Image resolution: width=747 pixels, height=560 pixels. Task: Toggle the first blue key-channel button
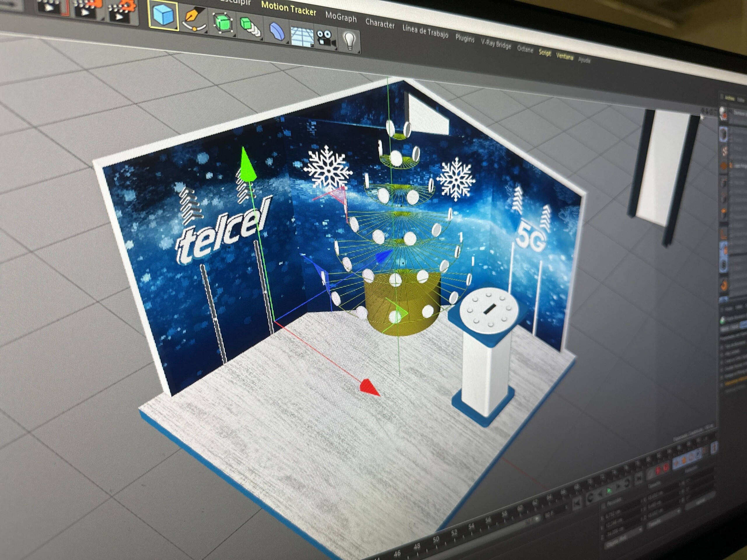[x=676, y=464]
